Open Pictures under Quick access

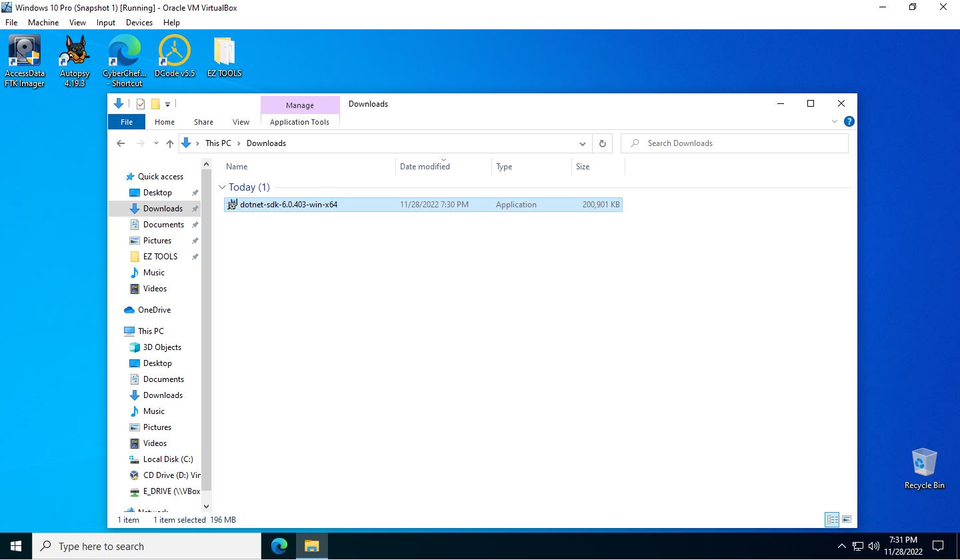(x=157, y=241)
